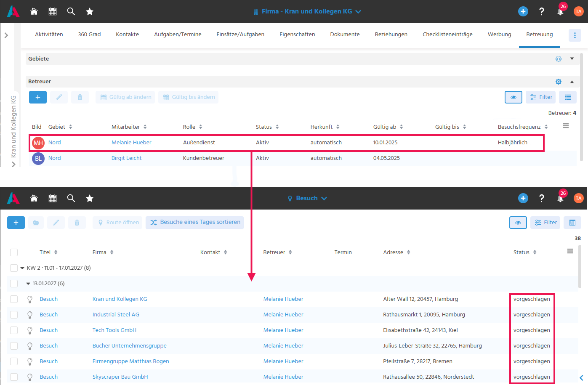The image size is (588, 385).
Task: Open the Skyscraper Bau GmbH company link
Action: (x=120, y=377)
